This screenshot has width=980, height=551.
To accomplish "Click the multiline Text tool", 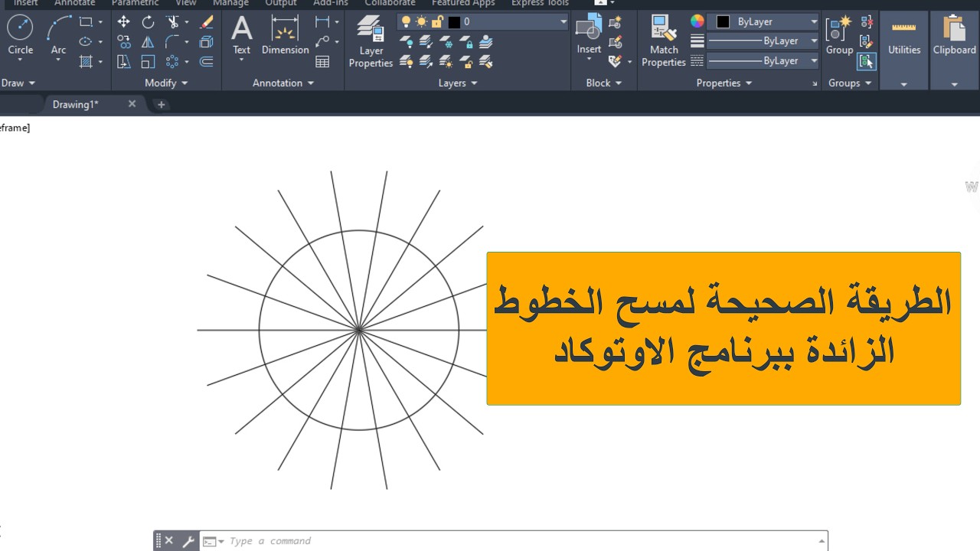I will point(241,35).
